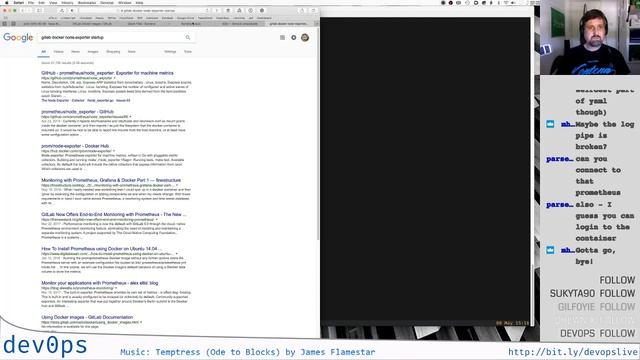Click 'SUKYTA90 FOLLOW' in follower list
The image size is (640, 360).
coord(592,293)
